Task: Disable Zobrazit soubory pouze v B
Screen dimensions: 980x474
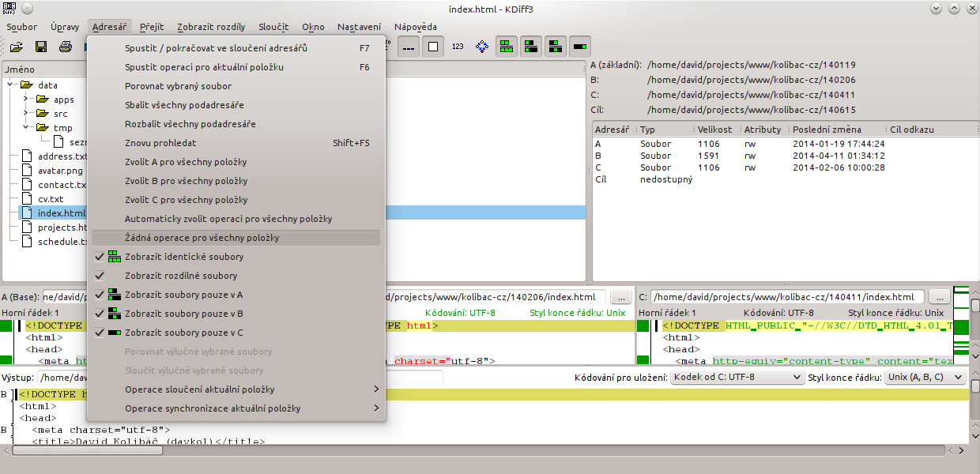Action: (x=184, y=314)
